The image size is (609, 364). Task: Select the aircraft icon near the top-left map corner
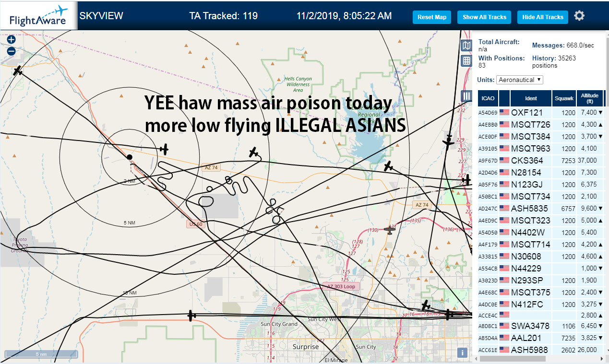coord(18,70)
